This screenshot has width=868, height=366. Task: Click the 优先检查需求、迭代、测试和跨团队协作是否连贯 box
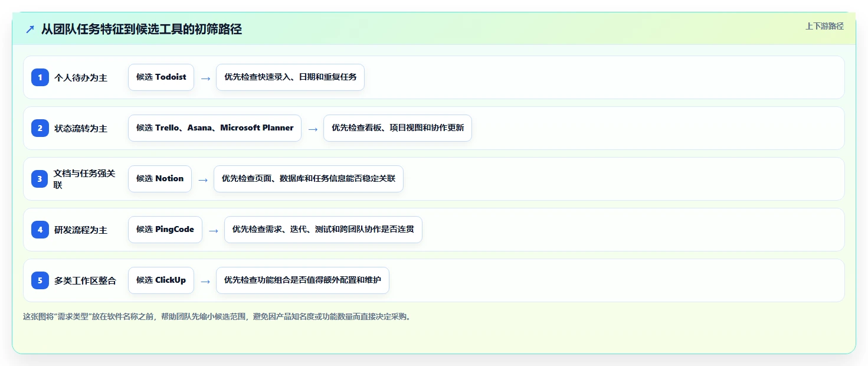323,230
